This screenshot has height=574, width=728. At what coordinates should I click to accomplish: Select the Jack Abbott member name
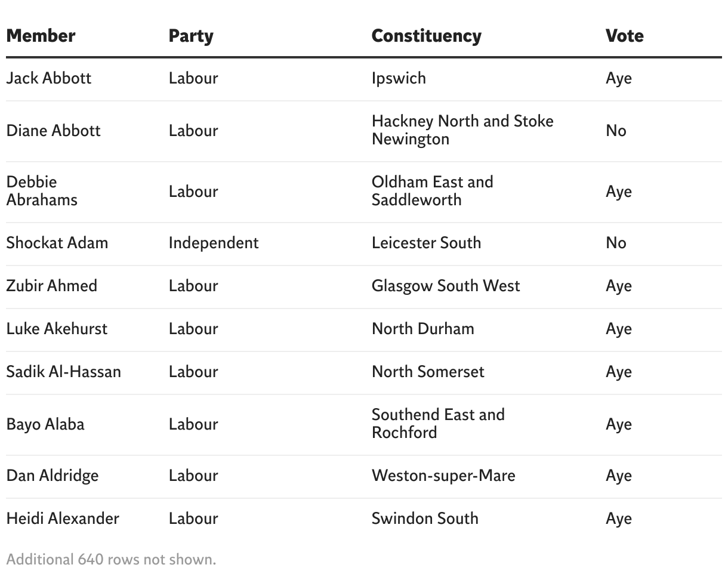point(49,78)
